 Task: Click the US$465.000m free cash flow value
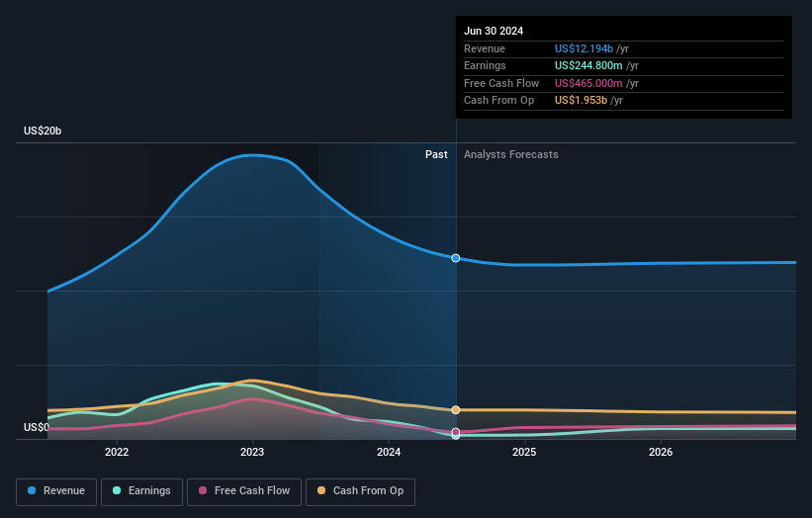(x=588, y=83)
